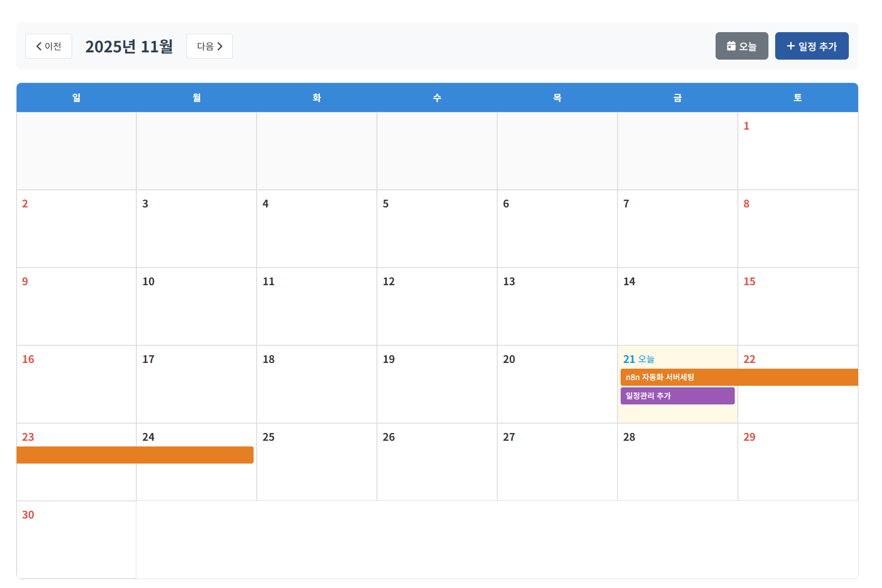Select day 5 on the calendar
The height and width of the screenshot is (588, 882).
click(437, 229)
